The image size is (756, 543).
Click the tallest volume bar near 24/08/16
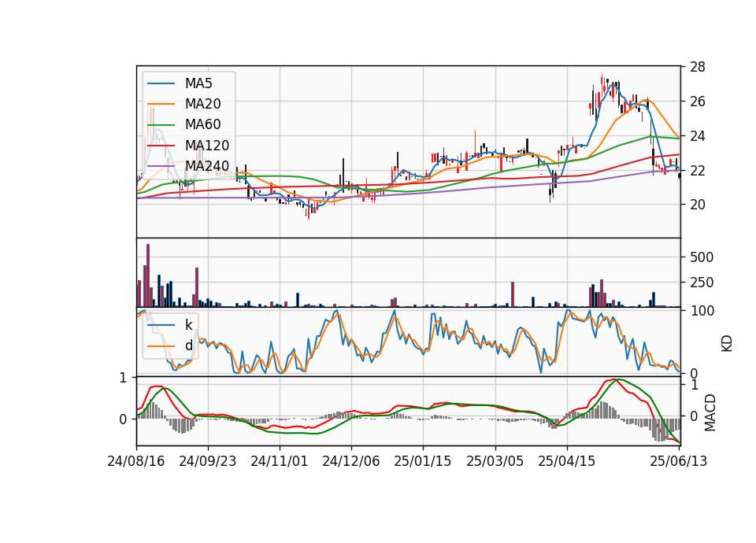[148, 275]
